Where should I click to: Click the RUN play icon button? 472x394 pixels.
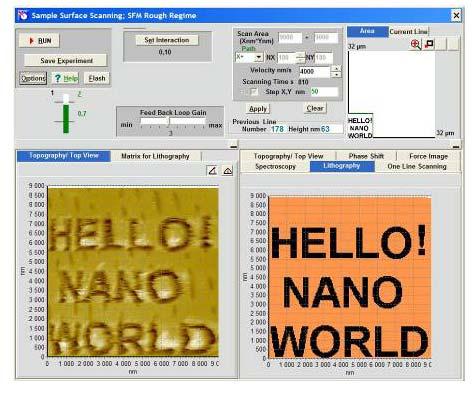(x=39, y=41)
